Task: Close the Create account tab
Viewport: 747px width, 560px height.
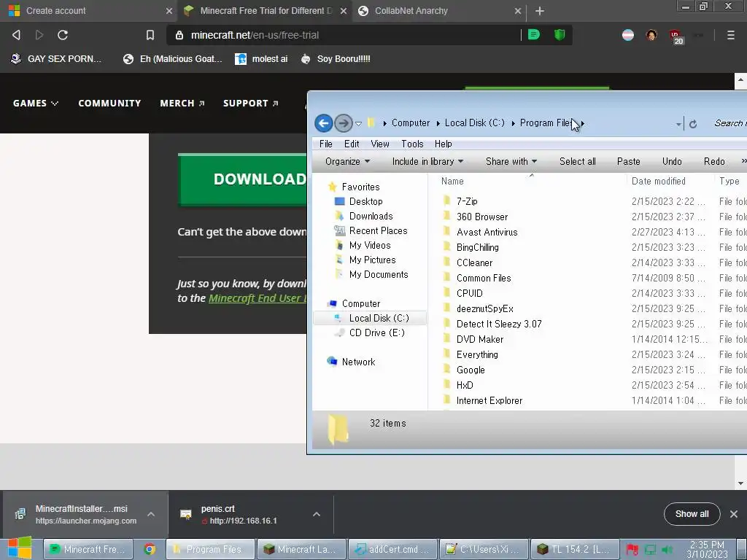Action: [x=169, y=10]
